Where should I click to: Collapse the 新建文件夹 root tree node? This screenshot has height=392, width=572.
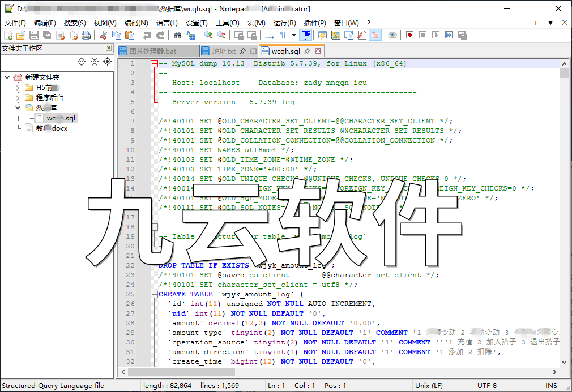pos(7,77)
